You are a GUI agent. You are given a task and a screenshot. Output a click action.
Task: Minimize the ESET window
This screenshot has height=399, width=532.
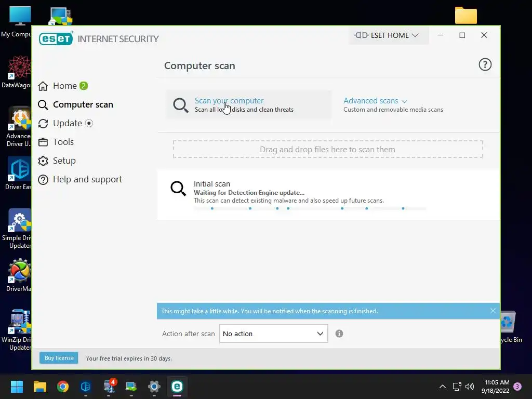441,35
